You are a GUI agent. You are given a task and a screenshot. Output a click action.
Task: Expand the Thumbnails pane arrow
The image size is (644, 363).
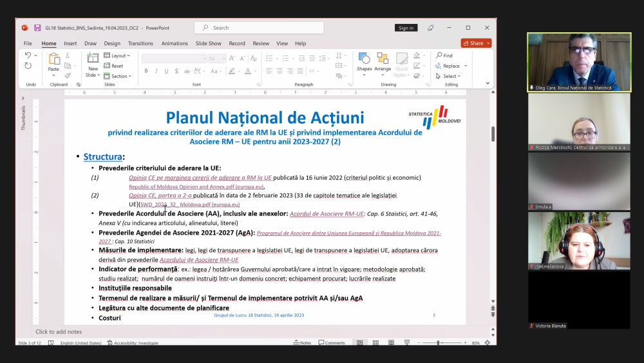click(x=23, y=98)
